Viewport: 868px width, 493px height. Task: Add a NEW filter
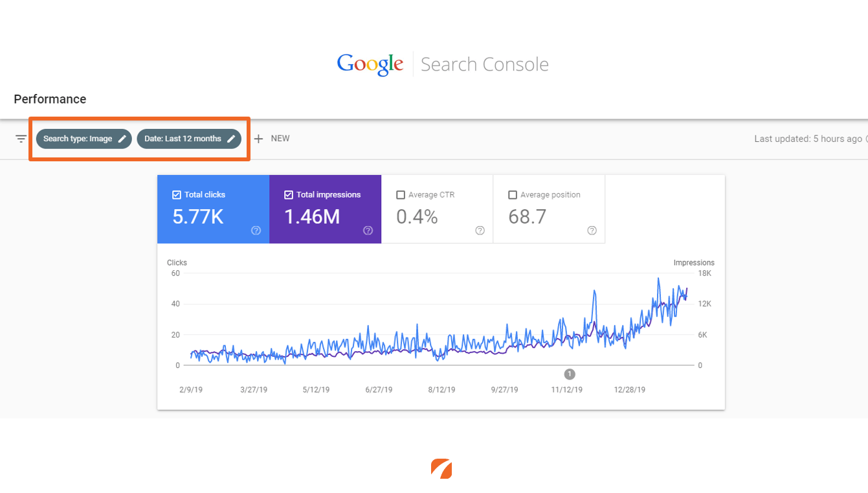[x=280, y=139]
